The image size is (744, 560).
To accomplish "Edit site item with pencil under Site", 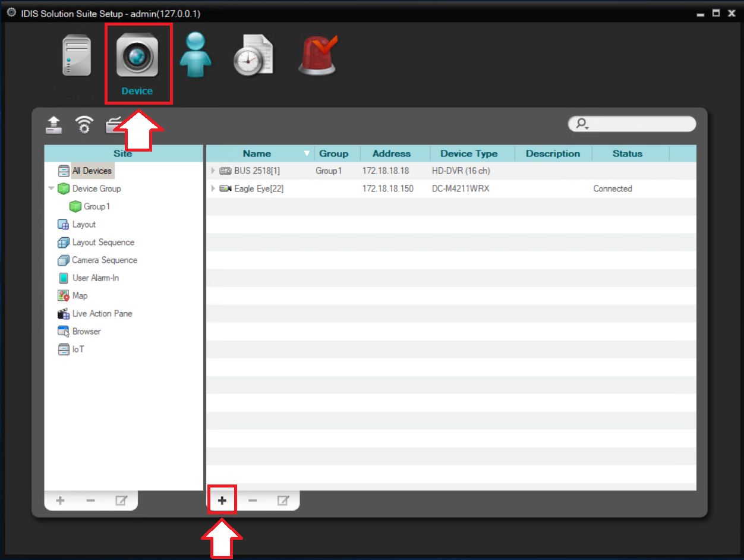I will (x=121, y=501).
